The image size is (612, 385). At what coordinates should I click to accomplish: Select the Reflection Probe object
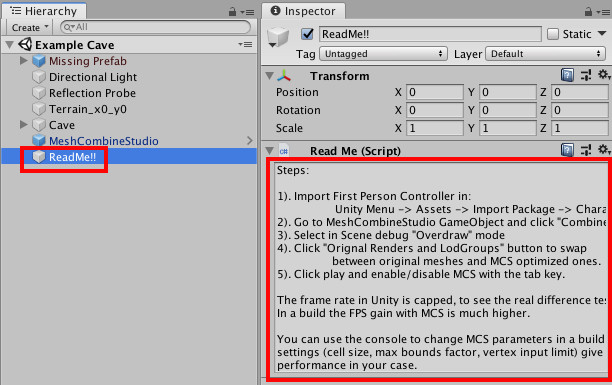click(92, 93)
